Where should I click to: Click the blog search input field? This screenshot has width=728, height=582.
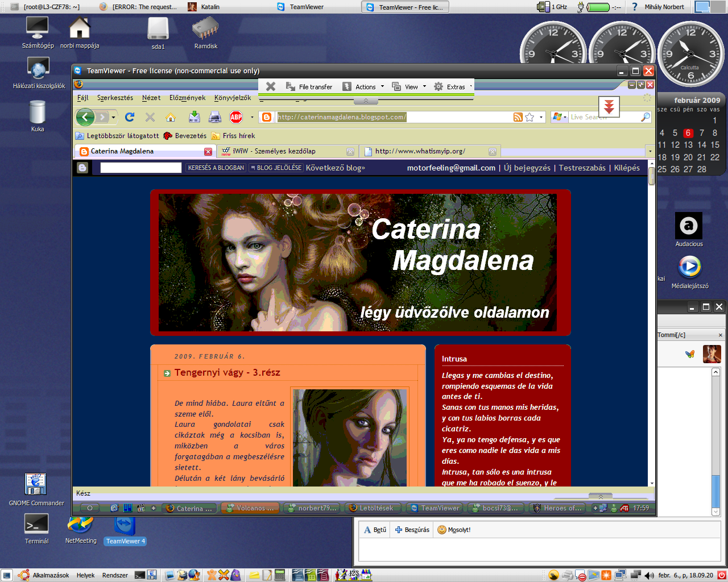(141, 168)
